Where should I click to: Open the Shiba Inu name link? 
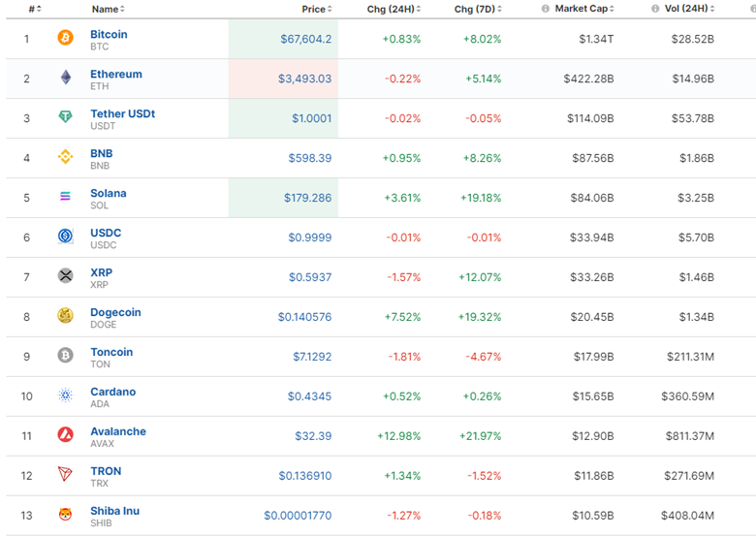click(114, 511)
